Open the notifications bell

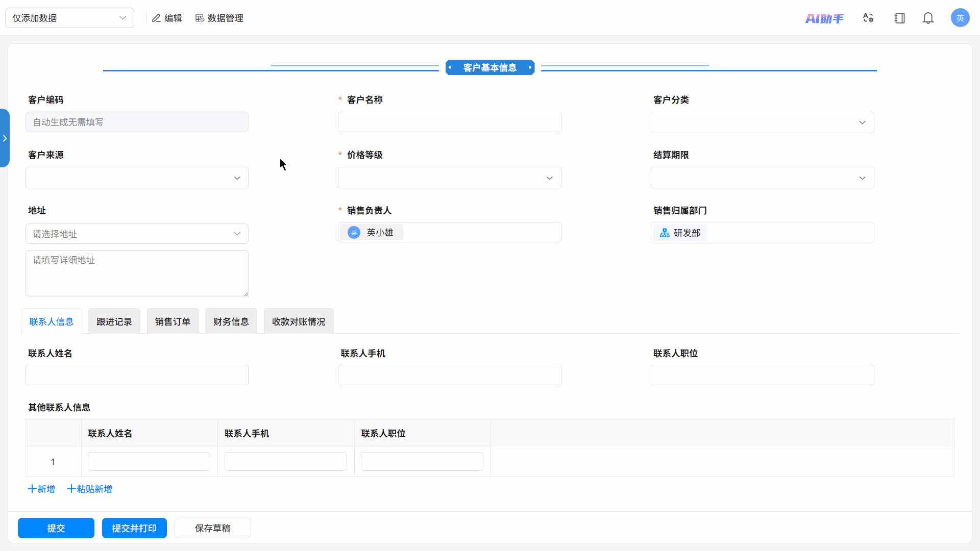[x=928, y=18]
